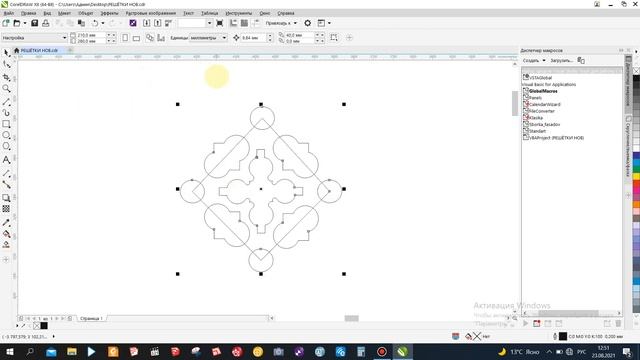
Task: Select the Zoom magnifier tool
Action: click(x=7, y=89)
